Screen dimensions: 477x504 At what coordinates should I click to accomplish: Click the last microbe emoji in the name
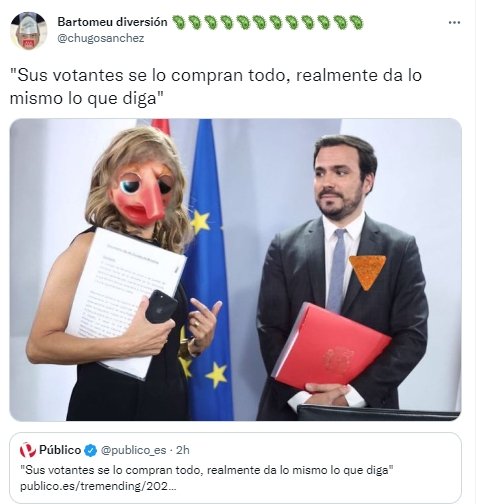coord(356,22)
